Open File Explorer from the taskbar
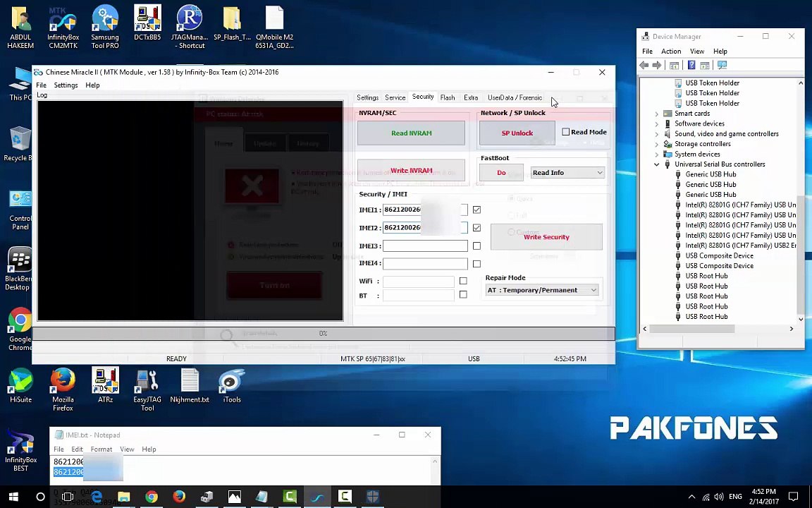This screenshot has width=812, height=508. (124, 497)
